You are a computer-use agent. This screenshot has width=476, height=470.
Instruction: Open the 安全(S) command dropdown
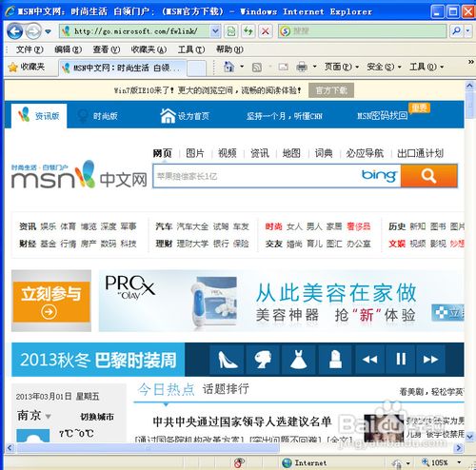[x=384, y=67]
